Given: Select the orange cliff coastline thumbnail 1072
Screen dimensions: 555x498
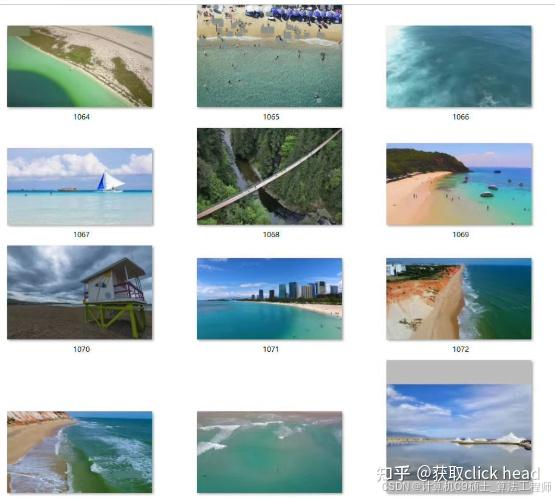Looking at the screenshot, I should click(459, 299).
